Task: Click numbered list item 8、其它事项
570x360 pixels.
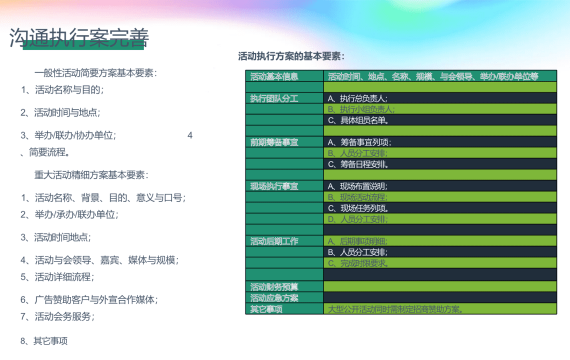Action: coord(44,341)
